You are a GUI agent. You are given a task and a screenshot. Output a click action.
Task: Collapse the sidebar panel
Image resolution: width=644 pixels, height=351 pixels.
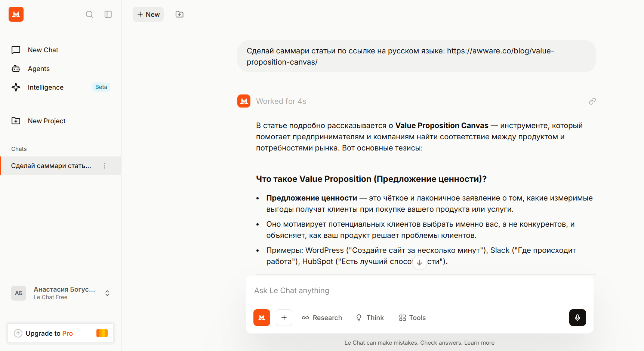108,14
